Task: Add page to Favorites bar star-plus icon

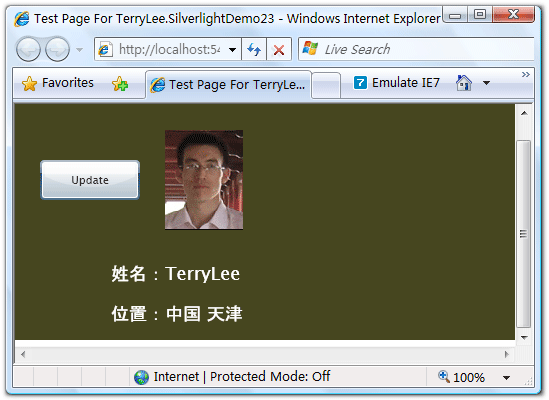Action: [120, 84]
